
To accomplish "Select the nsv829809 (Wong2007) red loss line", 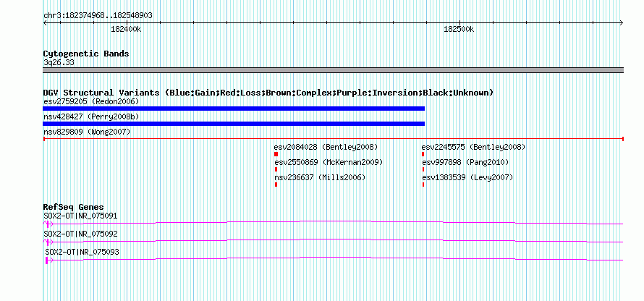I will (x=334, y=139).
